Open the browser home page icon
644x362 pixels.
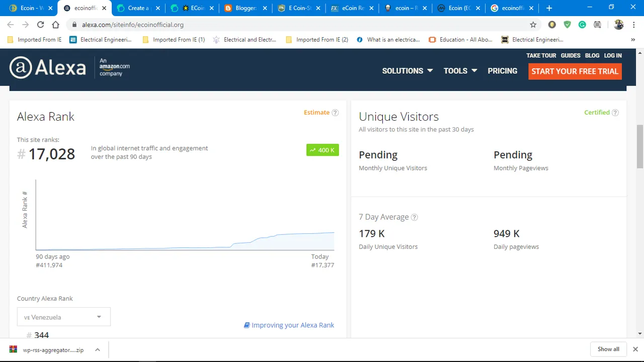coord(55,25)
